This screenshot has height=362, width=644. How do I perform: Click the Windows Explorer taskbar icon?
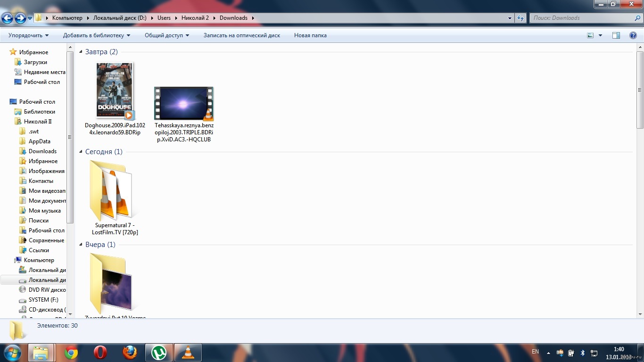41,353
